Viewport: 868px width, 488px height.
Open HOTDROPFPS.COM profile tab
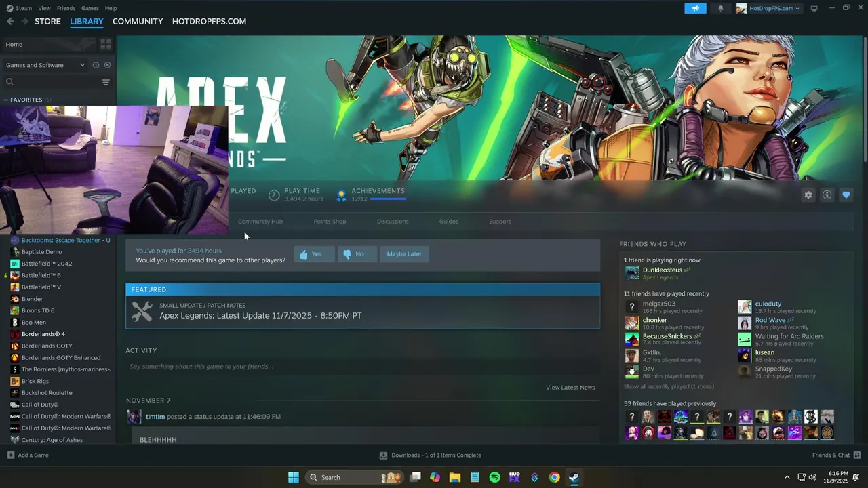point(209,22)
